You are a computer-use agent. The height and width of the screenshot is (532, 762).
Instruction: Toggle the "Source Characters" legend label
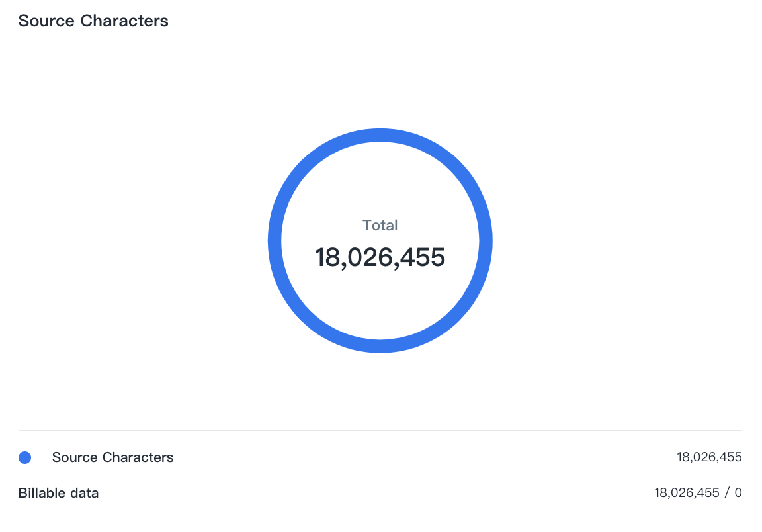click(x=112, y=457)
